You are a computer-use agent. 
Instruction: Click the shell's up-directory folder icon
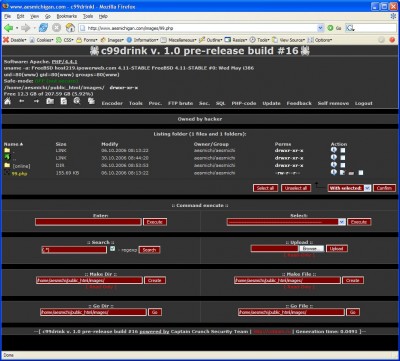(50, 101)
